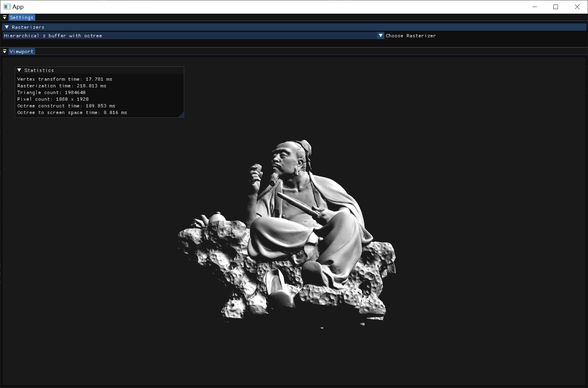Click the 'Hierarchical z buffer with octree' combo field
588x388 pixels.
click(x=188, y=36)
